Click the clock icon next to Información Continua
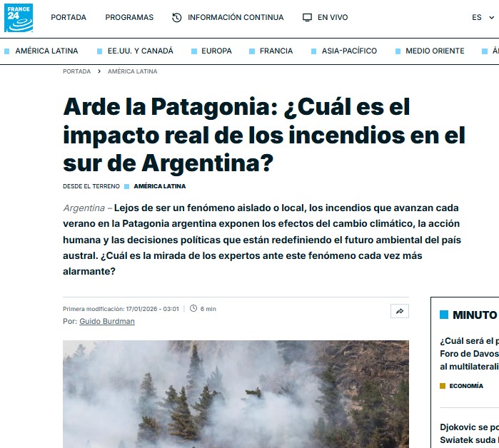Viewport: 499px width, 448px height. 177,17
